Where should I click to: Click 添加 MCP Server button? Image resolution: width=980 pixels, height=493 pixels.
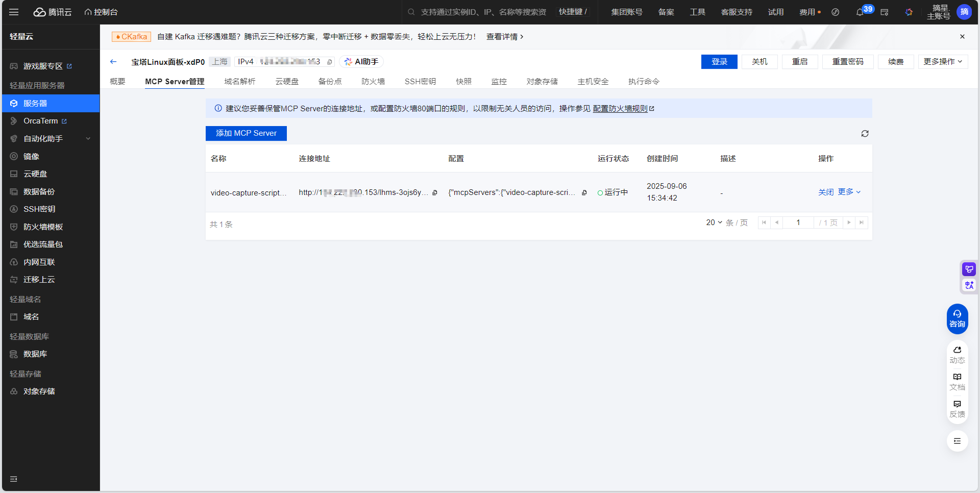coord(246,133)
